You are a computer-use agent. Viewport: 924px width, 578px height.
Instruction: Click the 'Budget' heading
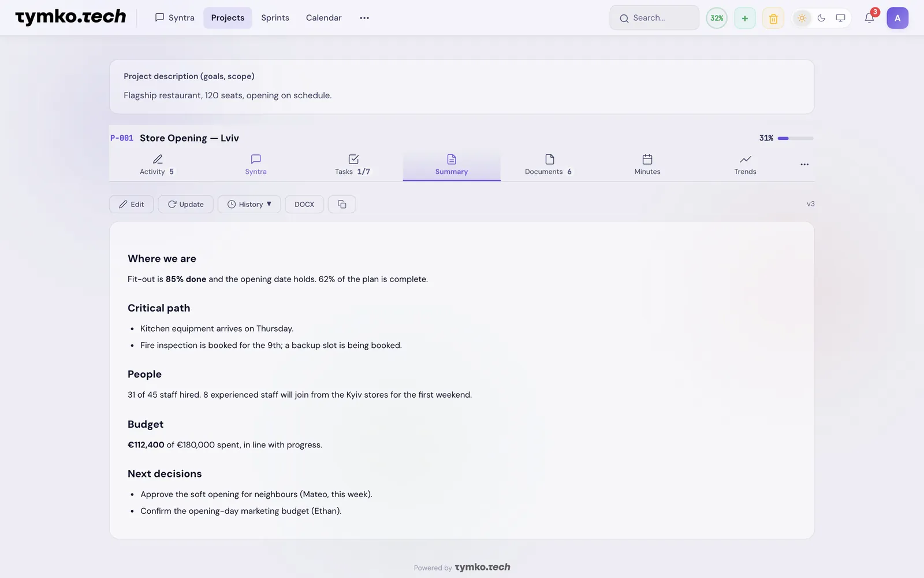146,424
